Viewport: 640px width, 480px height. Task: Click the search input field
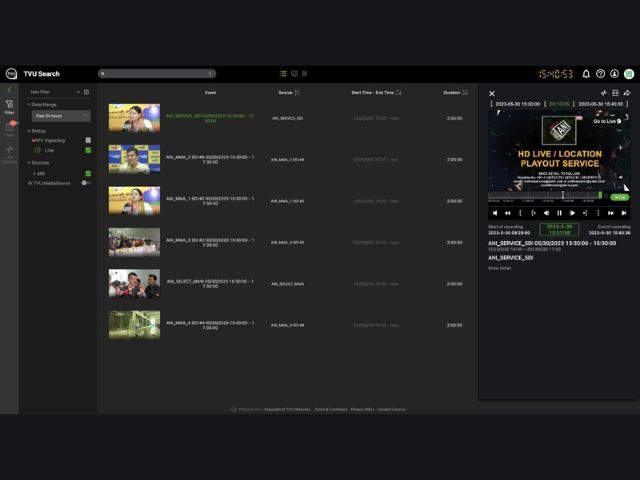click(157, 74)
